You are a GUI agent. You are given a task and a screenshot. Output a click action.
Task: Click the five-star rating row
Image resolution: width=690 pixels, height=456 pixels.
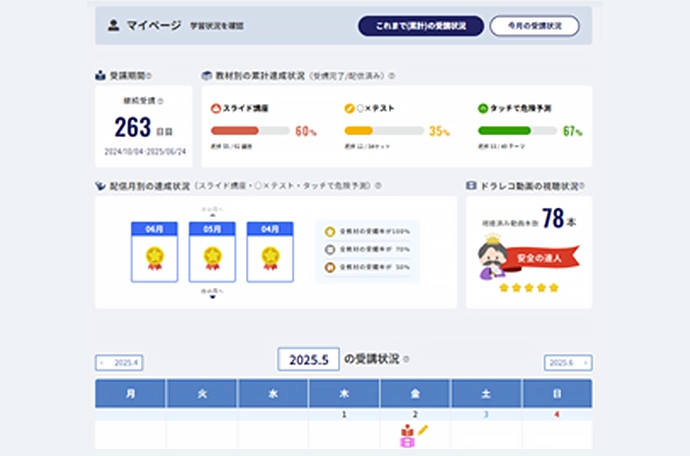[529, 288]
